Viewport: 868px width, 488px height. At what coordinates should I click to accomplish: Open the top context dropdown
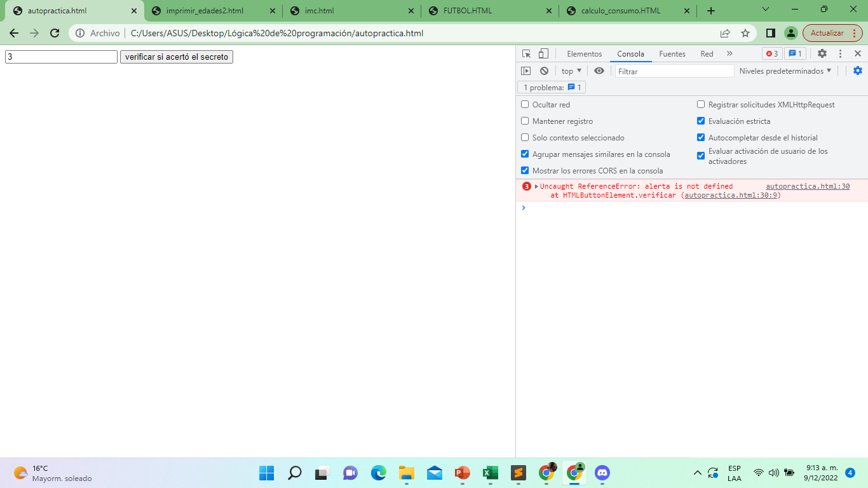pos(571,71)
